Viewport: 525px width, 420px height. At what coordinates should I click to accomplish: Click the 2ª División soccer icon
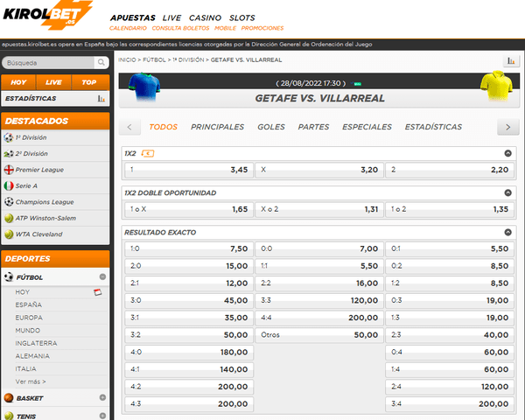pos(9,154)
